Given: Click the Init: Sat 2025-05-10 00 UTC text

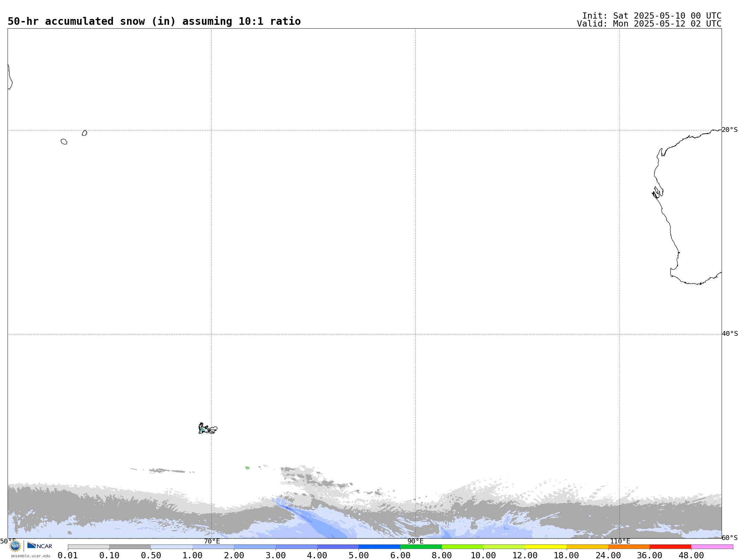Looking at the screenshot, I should coord(652,16).
